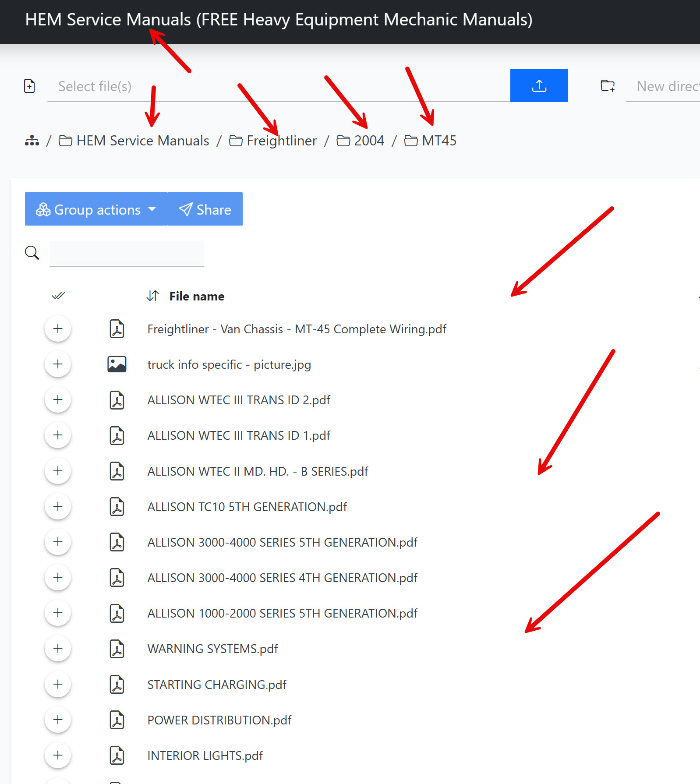Open ALLISON 3000-4000 SERIES 5TH GENERATION.pdf

(x=282, y=543)
